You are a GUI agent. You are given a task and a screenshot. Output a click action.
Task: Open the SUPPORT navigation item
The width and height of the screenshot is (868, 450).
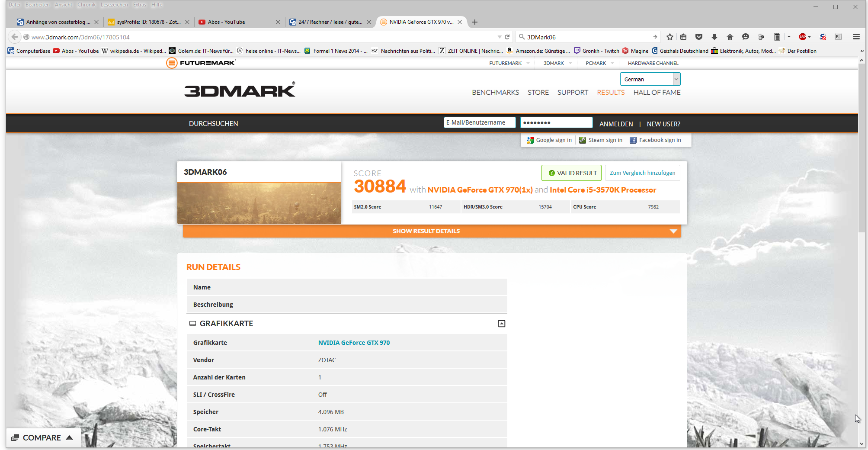pyautogui.click(x=573, y=93)
